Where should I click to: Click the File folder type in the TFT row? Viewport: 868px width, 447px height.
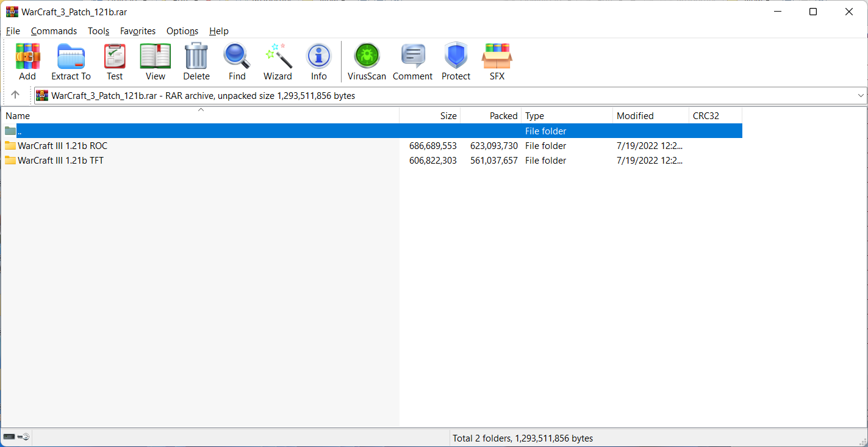(x=546, y=161)
